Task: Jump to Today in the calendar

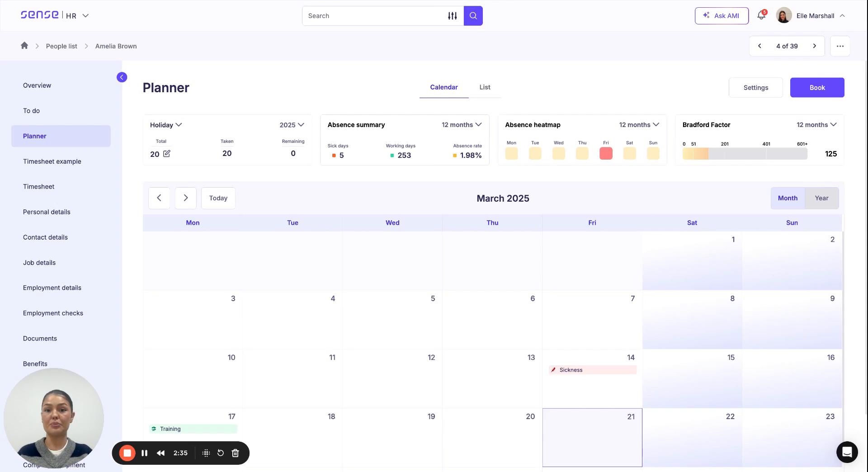Action: click(218, 198)
